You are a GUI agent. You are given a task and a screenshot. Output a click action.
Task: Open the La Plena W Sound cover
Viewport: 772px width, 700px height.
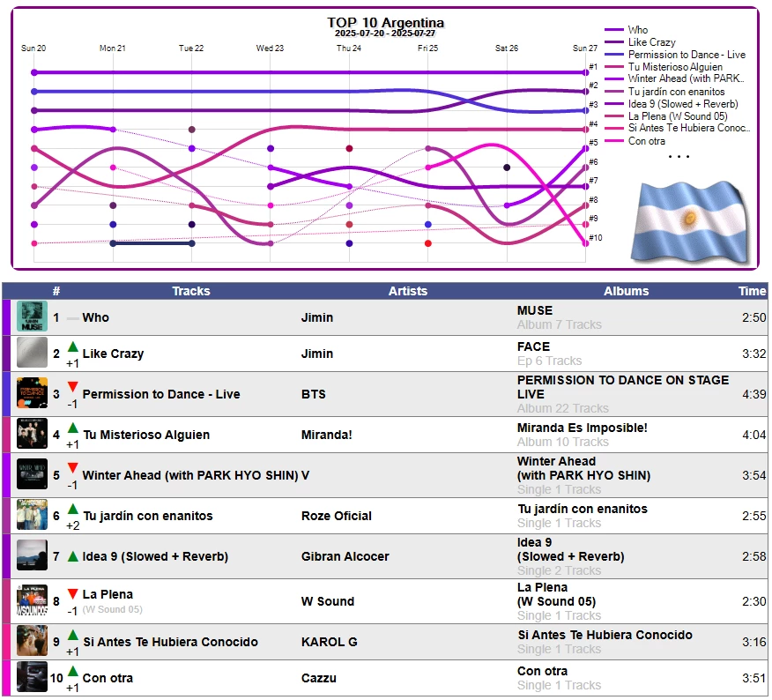[32, 600]
